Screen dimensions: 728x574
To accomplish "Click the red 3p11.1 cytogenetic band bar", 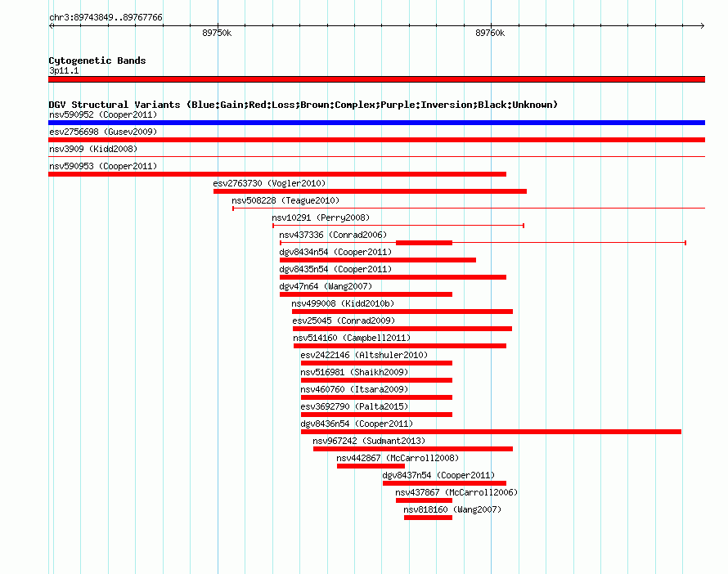I will (x=376, y=79).
